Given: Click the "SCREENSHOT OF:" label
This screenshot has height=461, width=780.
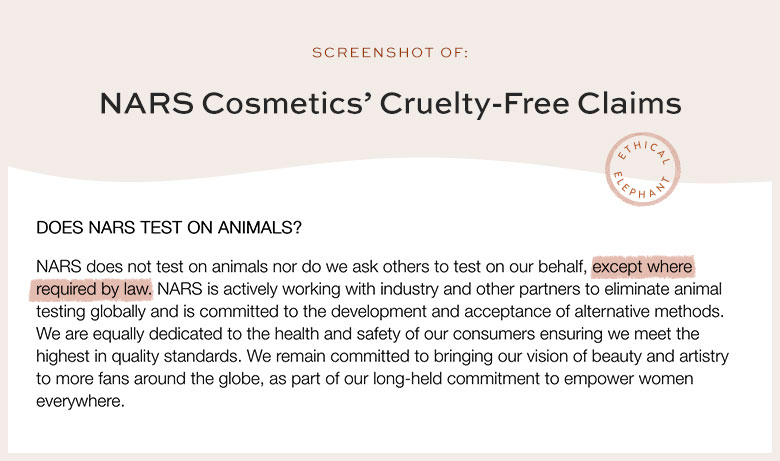Looking at the screenshot, I should coord(390,52).
